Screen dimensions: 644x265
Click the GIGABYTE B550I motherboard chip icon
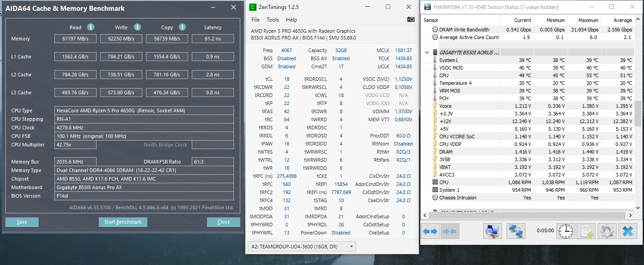click(x=435, y=53)
